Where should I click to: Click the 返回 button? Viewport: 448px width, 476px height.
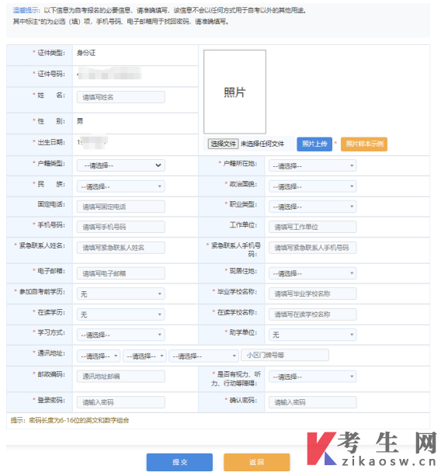click(257, 462)
